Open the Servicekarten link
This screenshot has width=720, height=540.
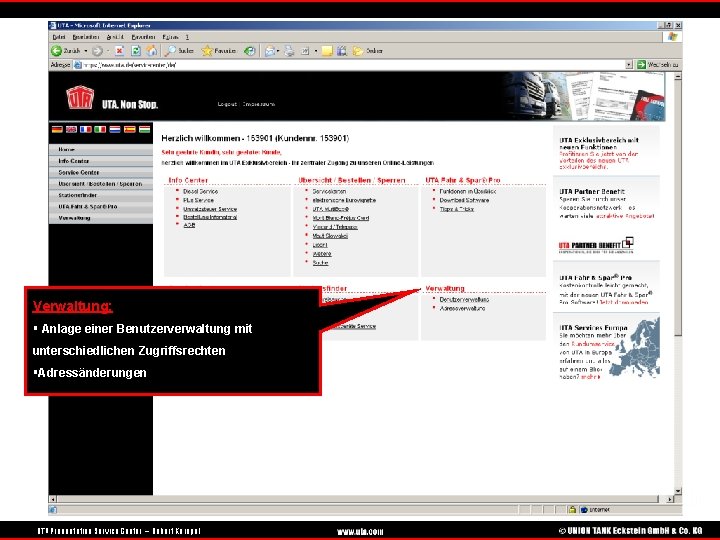[329, 191]
